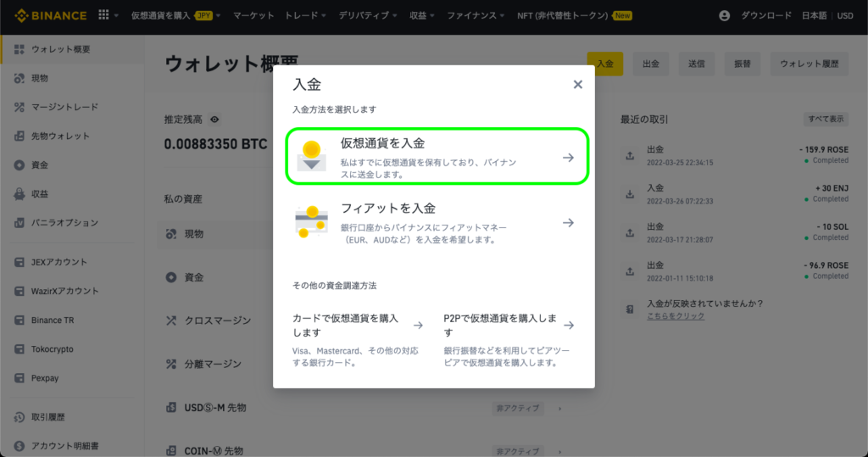This screenshot has width=868, height=457.
Task: Open 先物ウォレット in sidebar
Action: [x=72, y=136]
